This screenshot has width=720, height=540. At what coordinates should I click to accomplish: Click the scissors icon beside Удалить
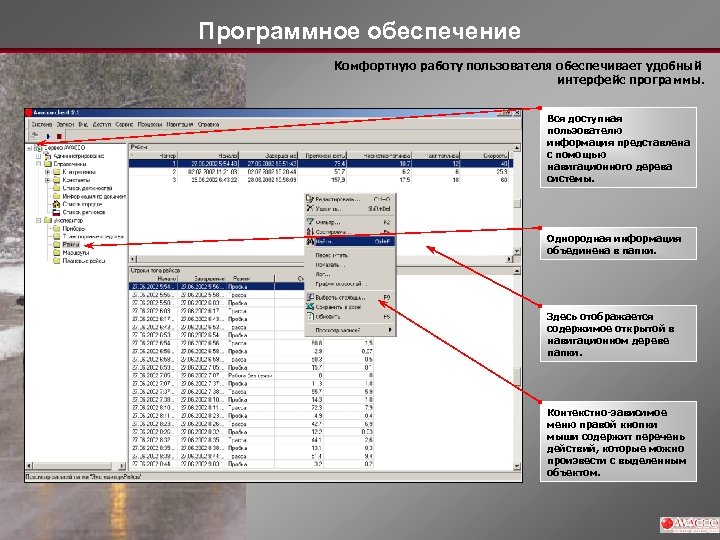point(310,208)
